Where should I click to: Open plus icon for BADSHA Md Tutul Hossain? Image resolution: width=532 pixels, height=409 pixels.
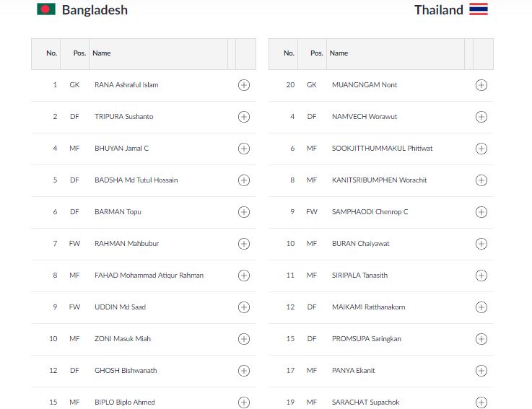point(244,180)
